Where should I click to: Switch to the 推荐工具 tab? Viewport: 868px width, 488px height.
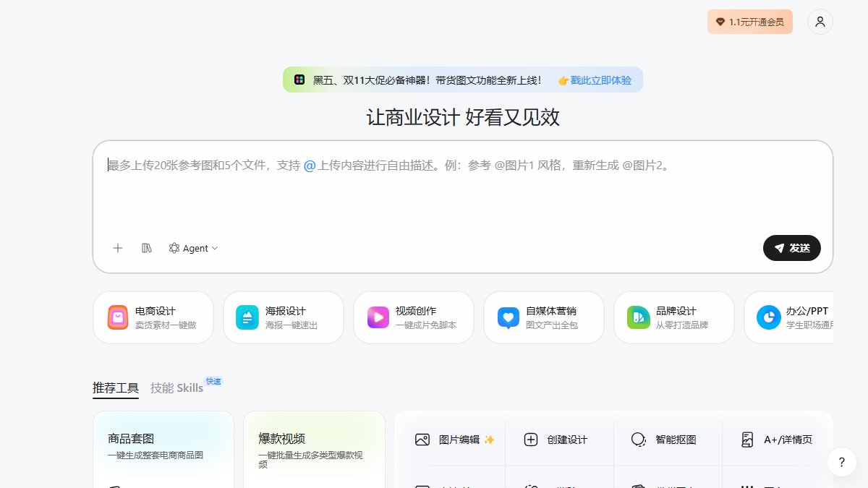[116, 388]
